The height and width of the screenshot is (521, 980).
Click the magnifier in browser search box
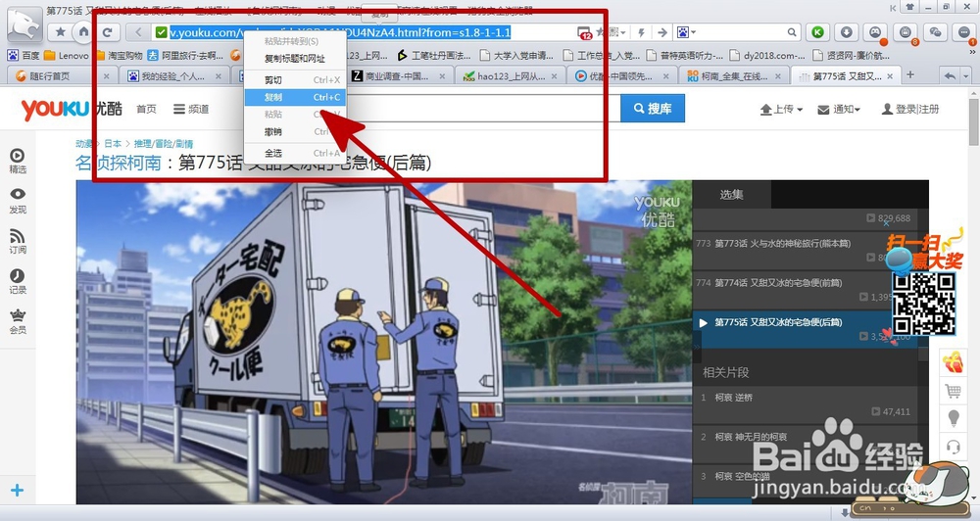[x=792, y=32]
